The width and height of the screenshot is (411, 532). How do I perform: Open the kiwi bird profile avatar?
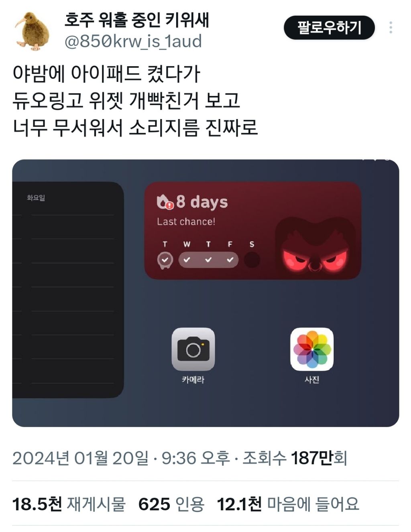(x=33, y=31)
